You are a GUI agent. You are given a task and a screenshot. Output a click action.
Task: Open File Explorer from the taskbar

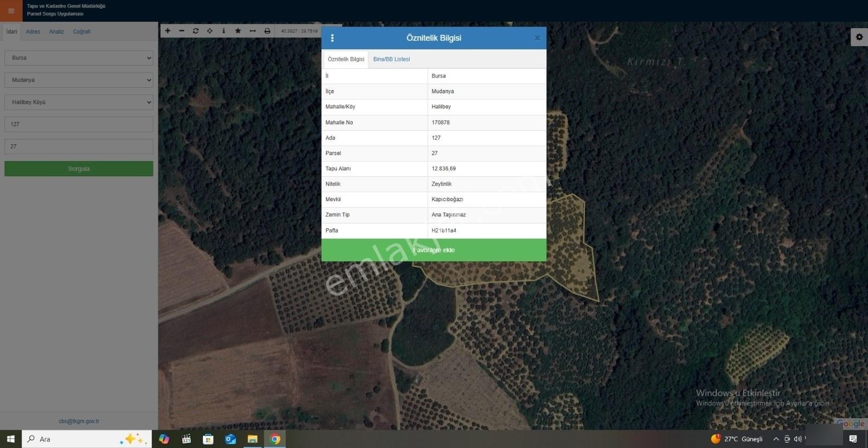pyautogui.click(x=253, y=439)
